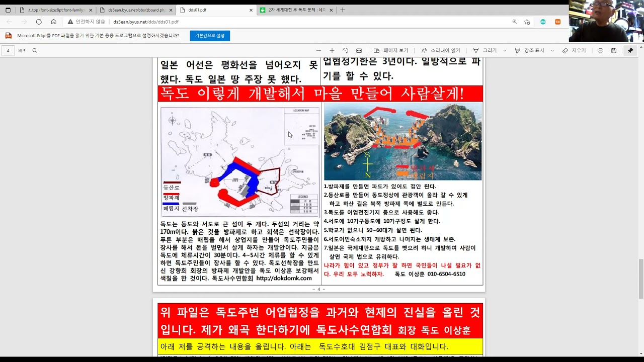Click the browser back arrow

pyautogui.click(x=9, y=22)
